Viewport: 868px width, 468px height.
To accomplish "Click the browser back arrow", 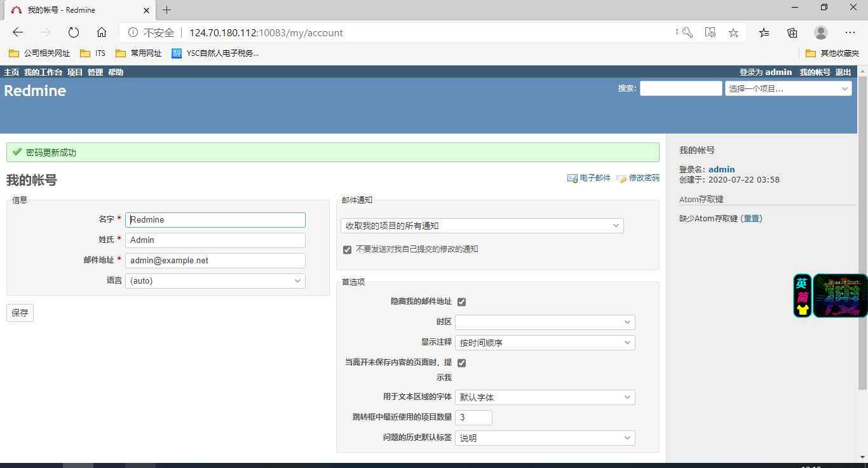I will pyautogui.click(x=18, y=32).
